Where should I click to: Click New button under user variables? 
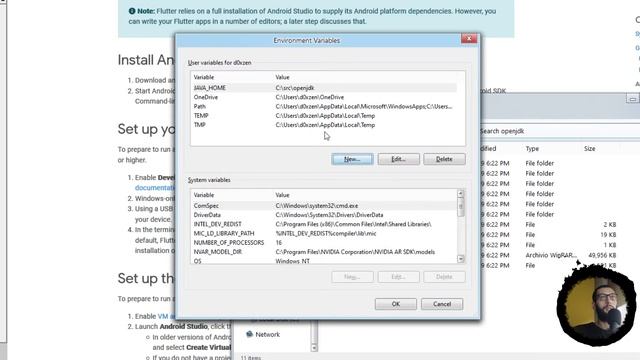(352, 159)
